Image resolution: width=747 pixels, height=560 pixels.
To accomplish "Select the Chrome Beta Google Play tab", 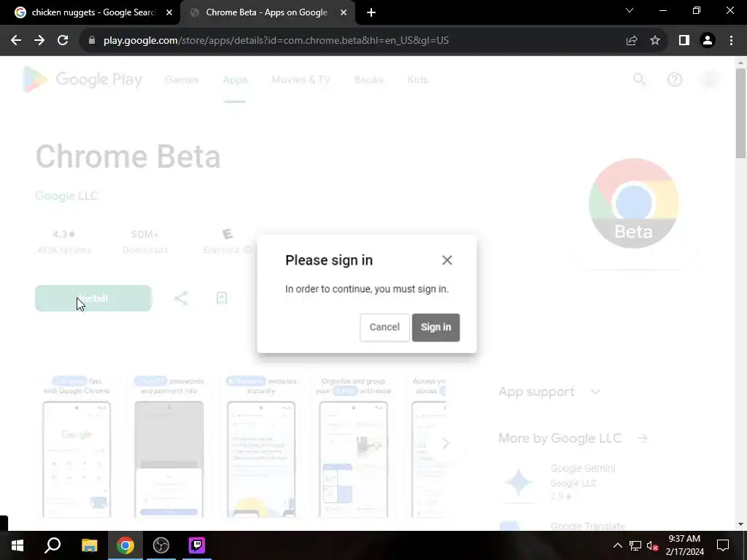I will (x=267, y=12).
